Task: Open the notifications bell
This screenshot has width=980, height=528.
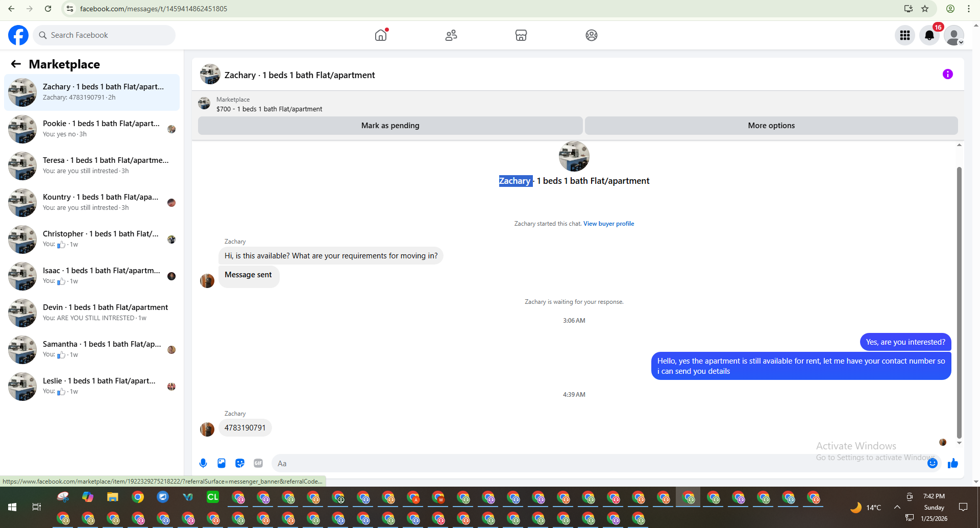Action: tap(929, 35)
